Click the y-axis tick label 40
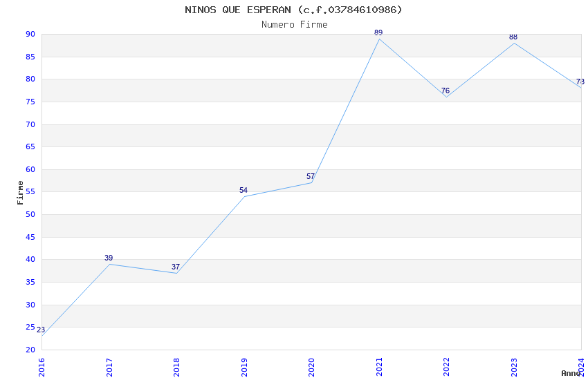The width and height of the screenshot is (588, 380). (30, 260)
